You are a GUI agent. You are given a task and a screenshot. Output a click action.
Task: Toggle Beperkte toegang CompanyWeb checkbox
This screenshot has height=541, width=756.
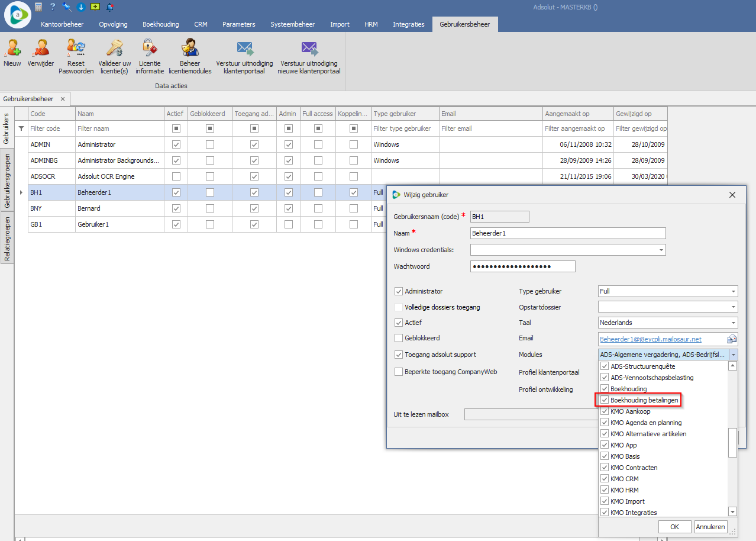click(399, 372)
